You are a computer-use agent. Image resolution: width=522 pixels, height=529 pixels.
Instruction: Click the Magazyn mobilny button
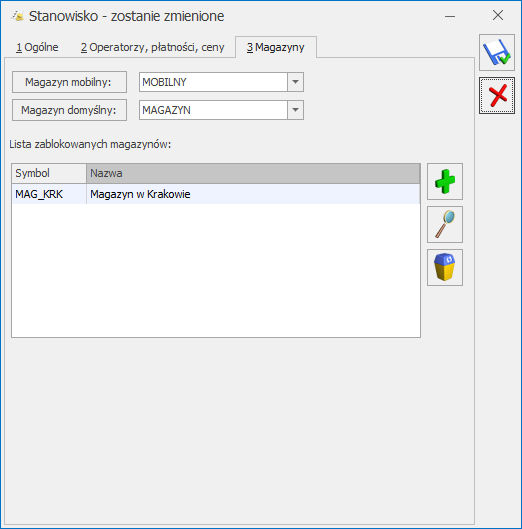tap(70, 82)
